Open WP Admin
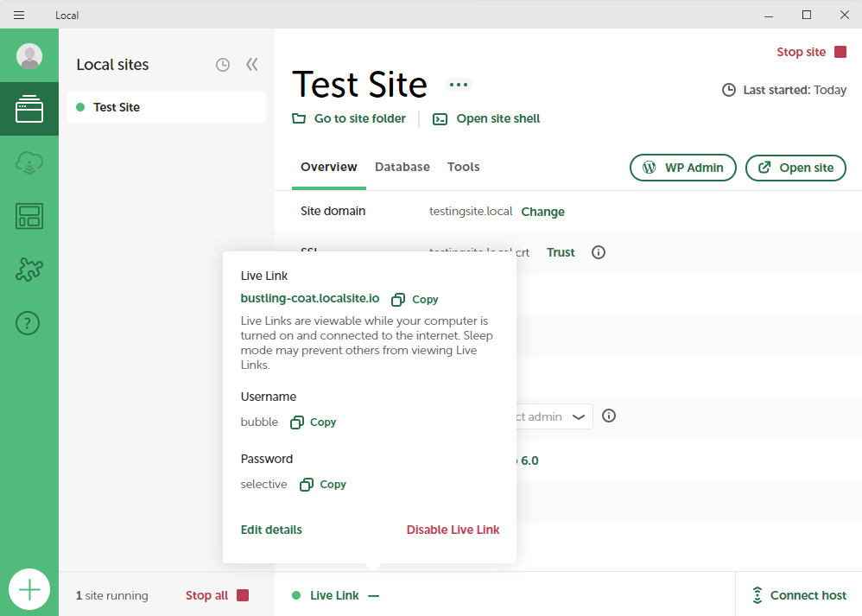The height and width of the screenshot is (616, 862). [x=682, y=168]
